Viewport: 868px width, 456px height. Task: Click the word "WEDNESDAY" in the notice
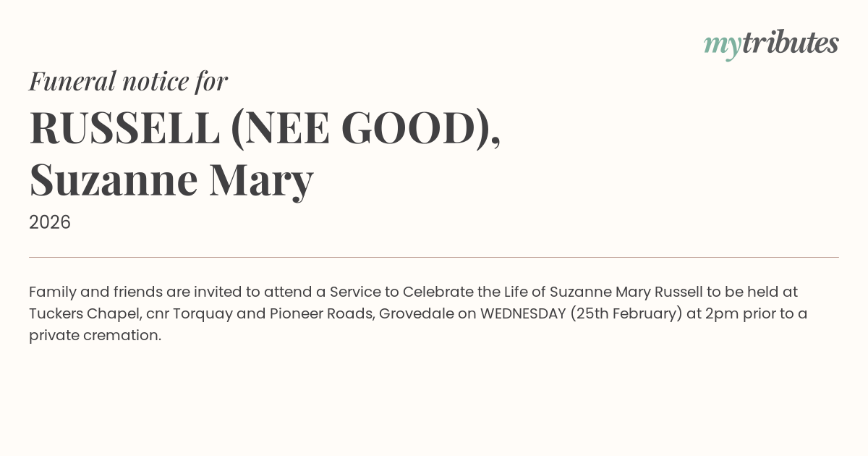coord(523,313)
